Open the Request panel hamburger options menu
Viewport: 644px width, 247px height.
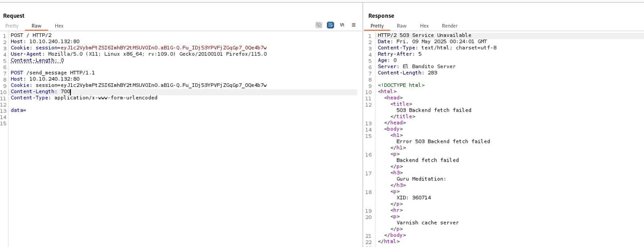[x=354, y=25]
